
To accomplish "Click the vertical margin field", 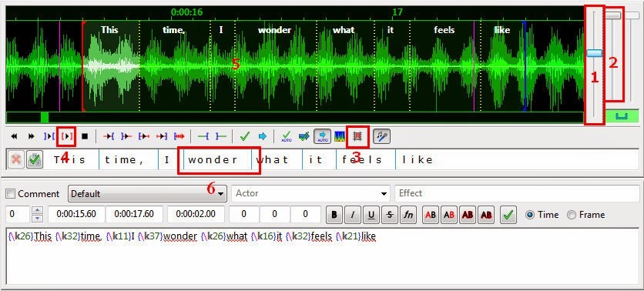I will coord(306,215).
